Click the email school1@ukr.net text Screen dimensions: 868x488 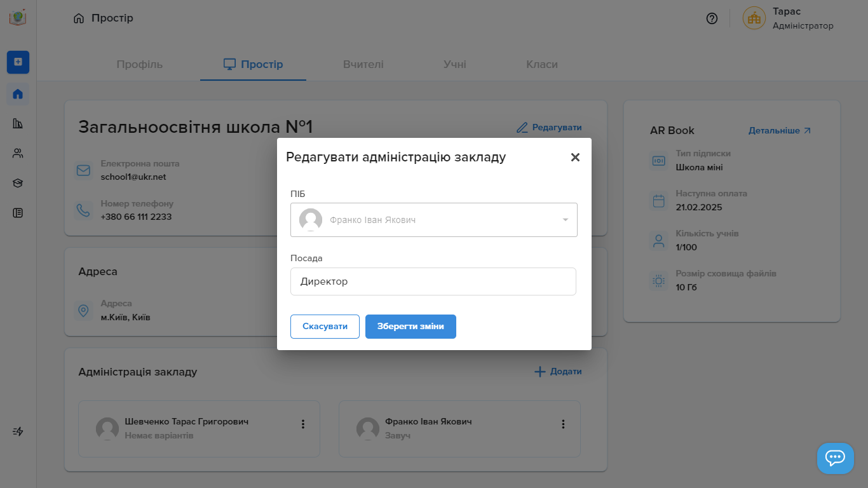[133, 177]
